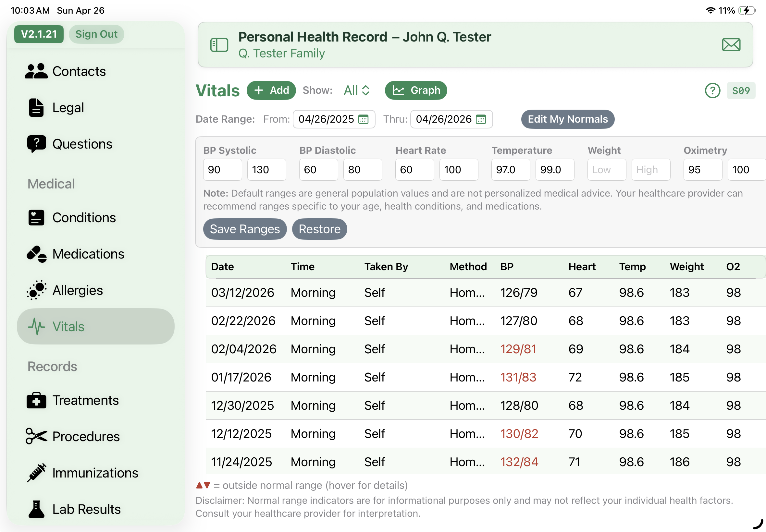The width and height of the screenshot is (766, 532).
Task: Show the vitals Graph
Action: (416, 90)
